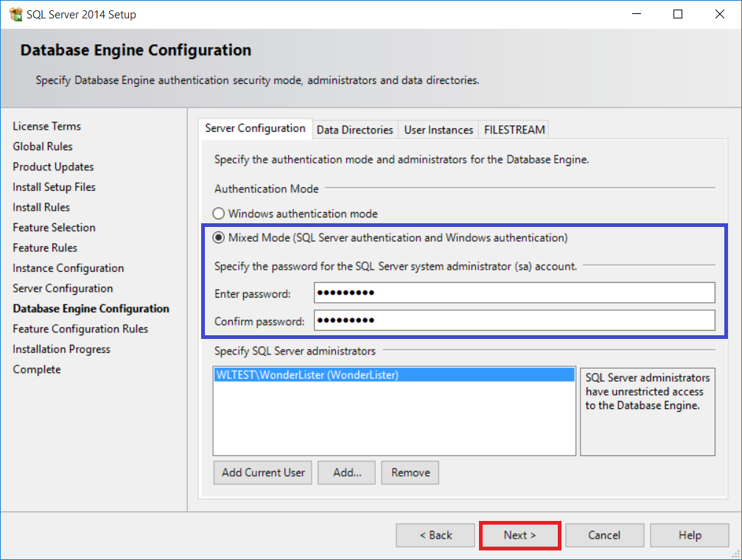Click Feature Configuration Rules step

pos(80,329)
